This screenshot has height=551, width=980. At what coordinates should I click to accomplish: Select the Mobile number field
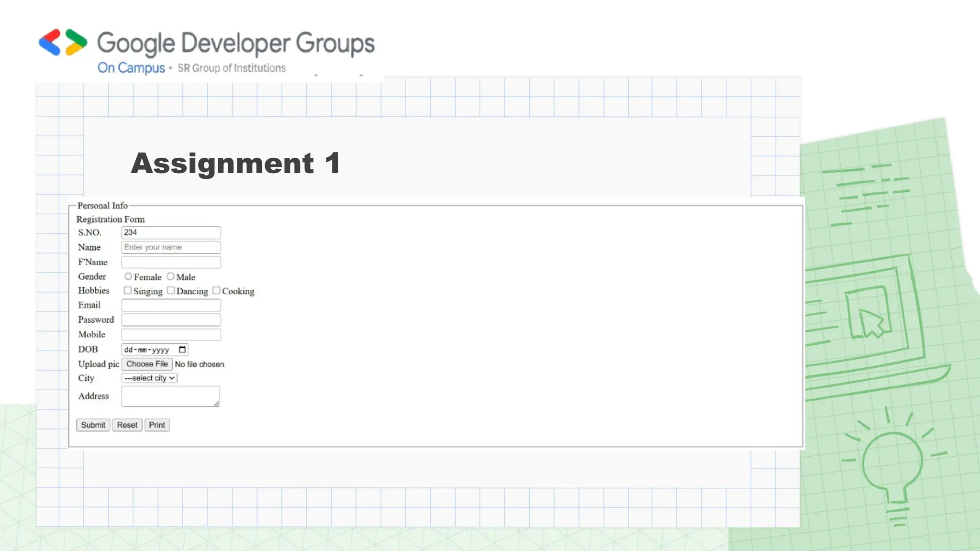(x=171, y=335)
